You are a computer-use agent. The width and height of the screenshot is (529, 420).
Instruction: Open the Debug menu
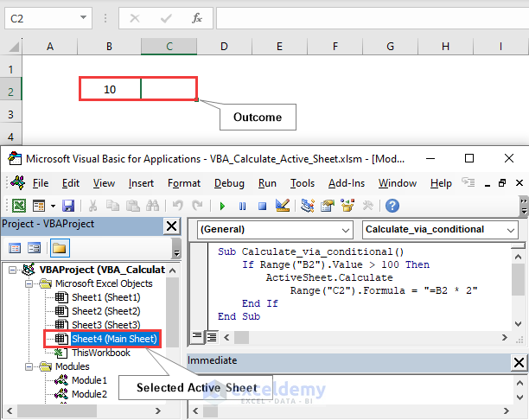coord(229,183)
